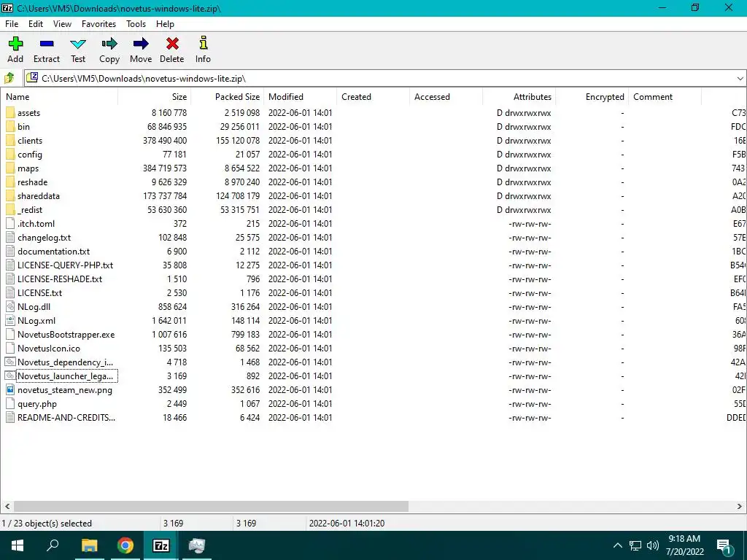Click the scrollbar right arrow
The width and height of the screenshot is (747, 560).
coord(740,506)
